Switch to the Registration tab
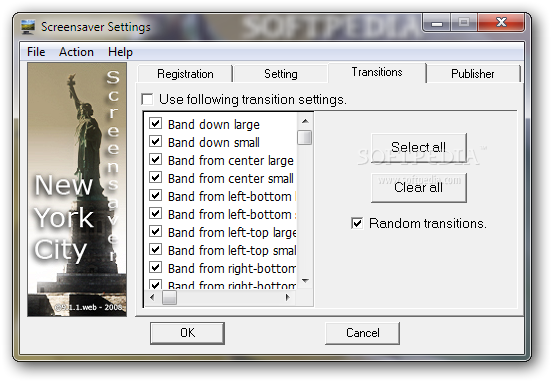 185,74
